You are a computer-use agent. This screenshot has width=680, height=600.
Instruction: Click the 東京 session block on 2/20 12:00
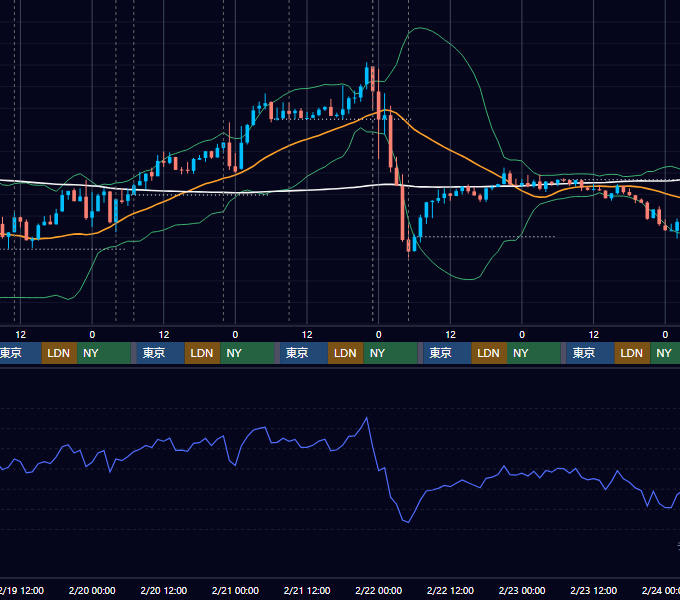point(161,353)
